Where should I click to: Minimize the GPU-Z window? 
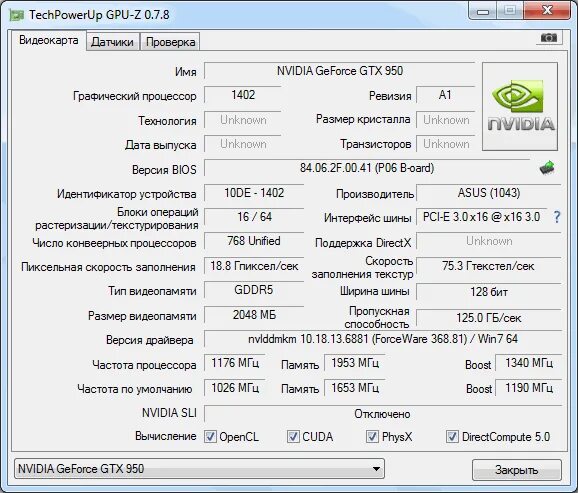(x=483, y=12)
